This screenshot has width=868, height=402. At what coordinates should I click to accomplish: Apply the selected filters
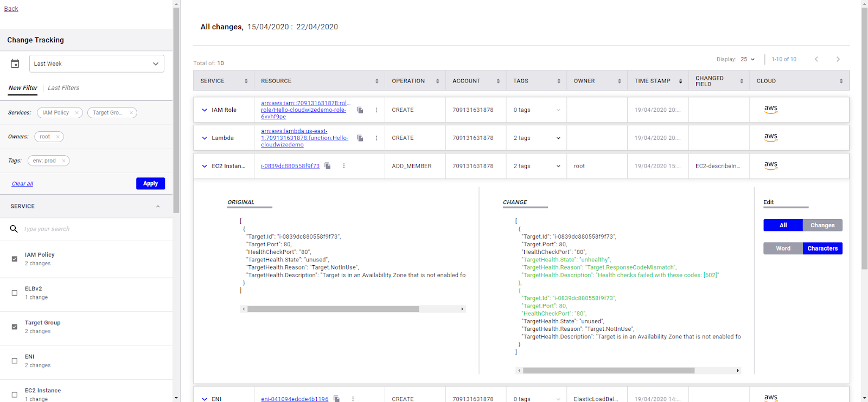pyautogui.click(x=150, y=183)
